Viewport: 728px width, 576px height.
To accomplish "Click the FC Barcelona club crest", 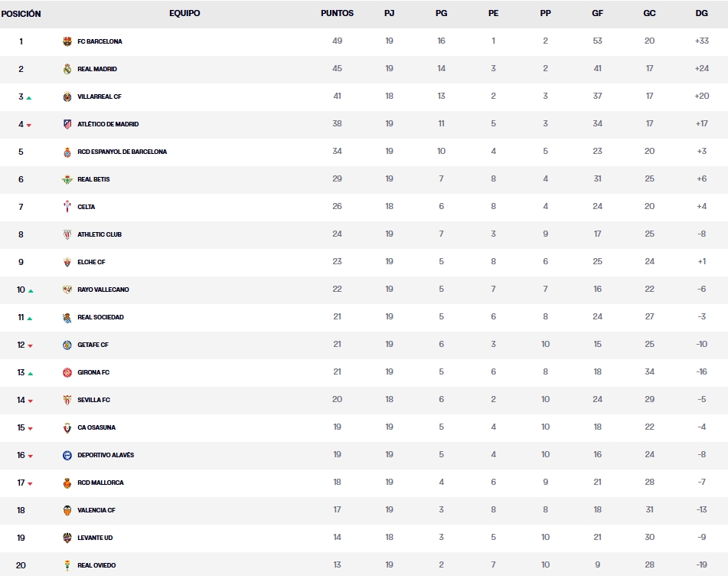I will [67, 41].
